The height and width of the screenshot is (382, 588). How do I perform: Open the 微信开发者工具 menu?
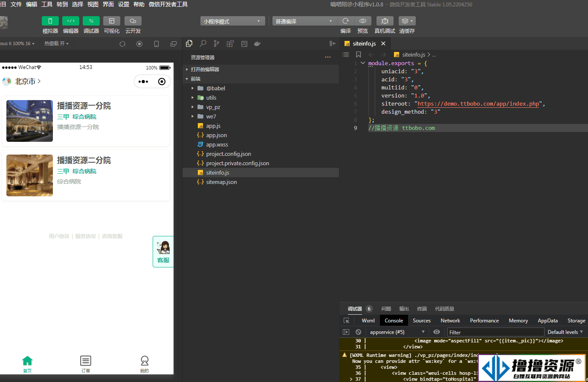pyautogui.click(x=168, y=4)
